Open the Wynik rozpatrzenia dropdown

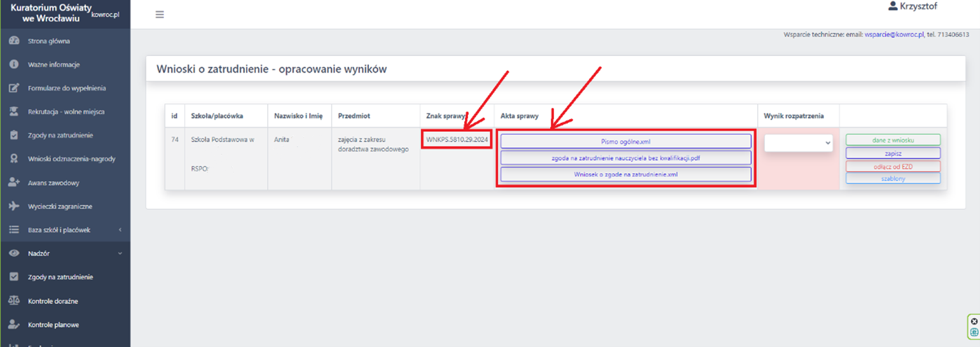tap(798, 143)
